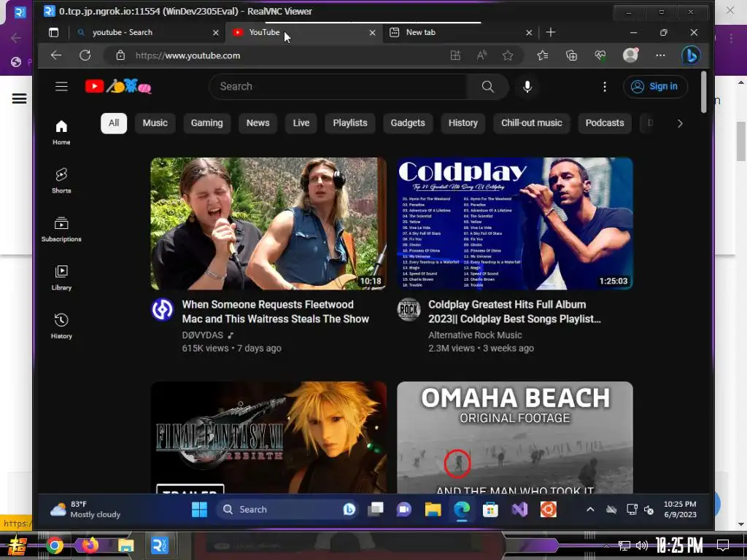The image size is (747, 560).
Task: Open the Windows Start button in remote taskbar
Action: pyautogui.click(x=200, y=510)
